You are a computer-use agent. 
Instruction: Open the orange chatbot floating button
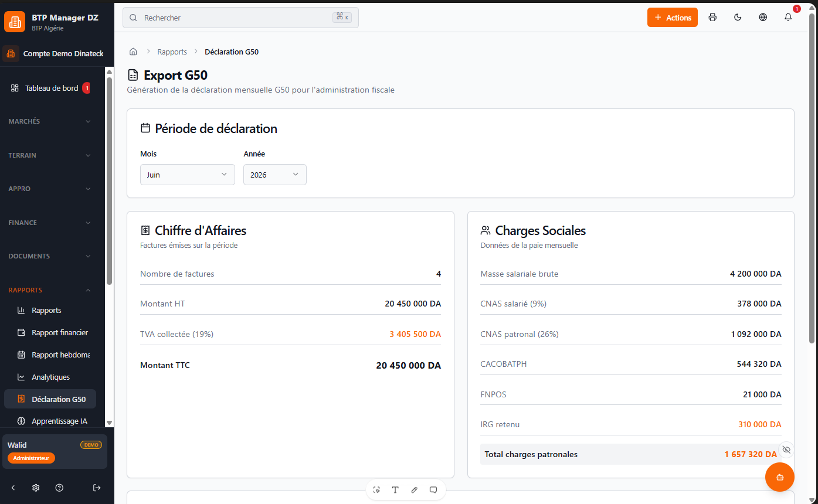click(780, 477)
